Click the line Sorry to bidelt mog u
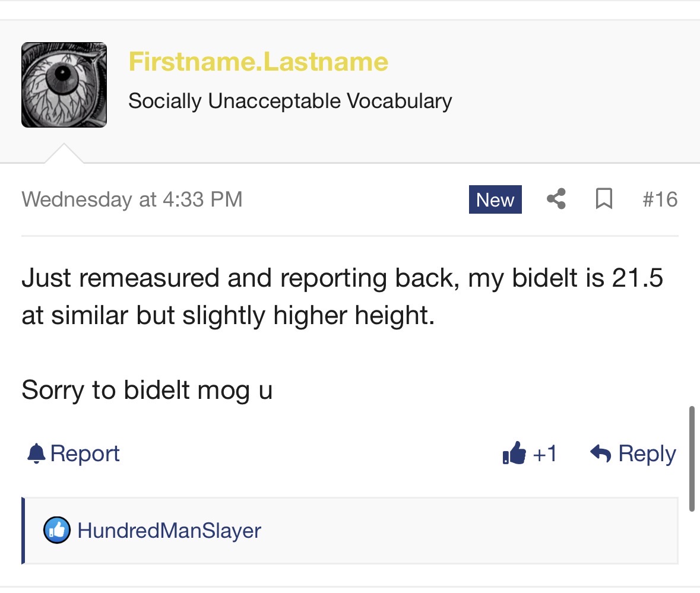The height and width of the screenshot is (593, 700). [147, 390]
